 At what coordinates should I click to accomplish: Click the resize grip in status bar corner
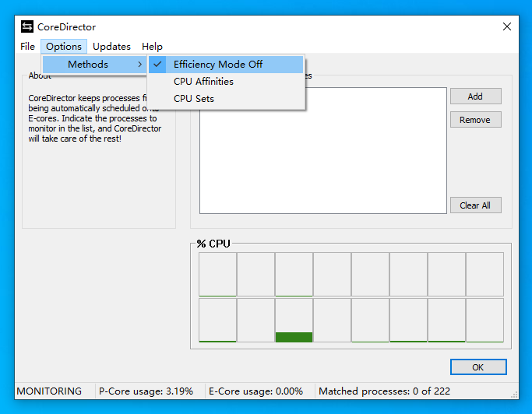click(x=514, y=395)
